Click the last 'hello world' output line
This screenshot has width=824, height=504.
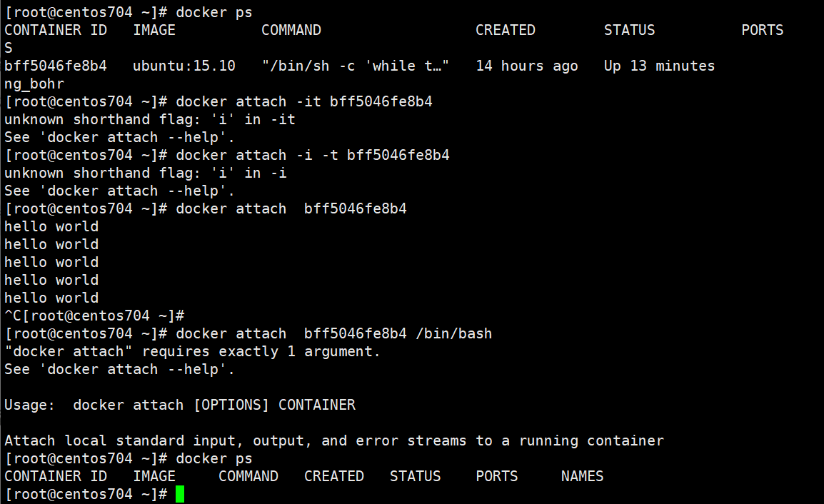[x=51, y=298]
